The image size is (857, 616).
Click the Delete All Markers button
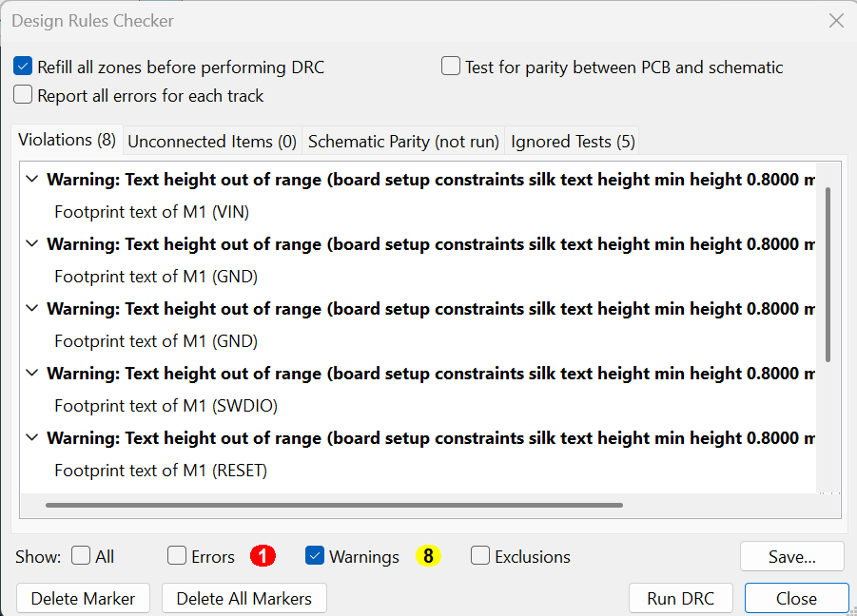click(244, 598)
